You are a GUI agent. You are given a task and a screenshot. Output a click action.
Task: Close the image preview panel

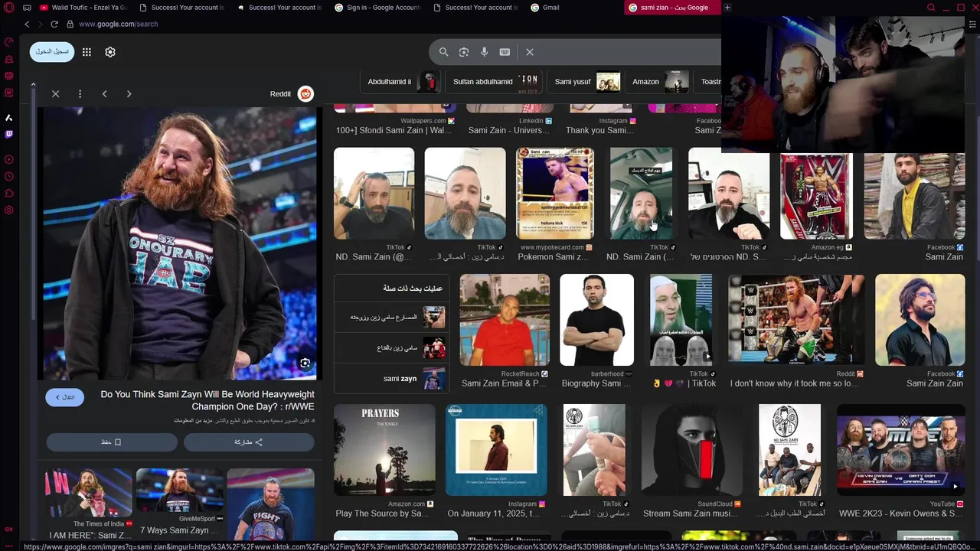55,93
